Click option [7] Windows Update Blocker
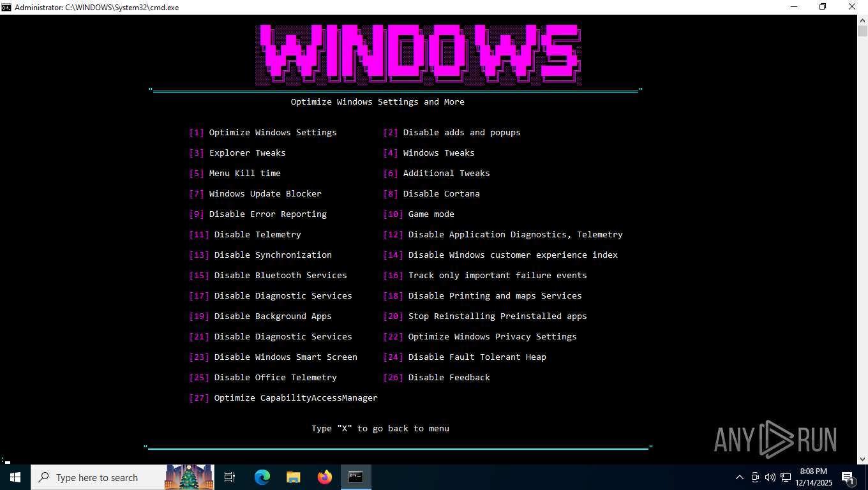 coord(255,194)
